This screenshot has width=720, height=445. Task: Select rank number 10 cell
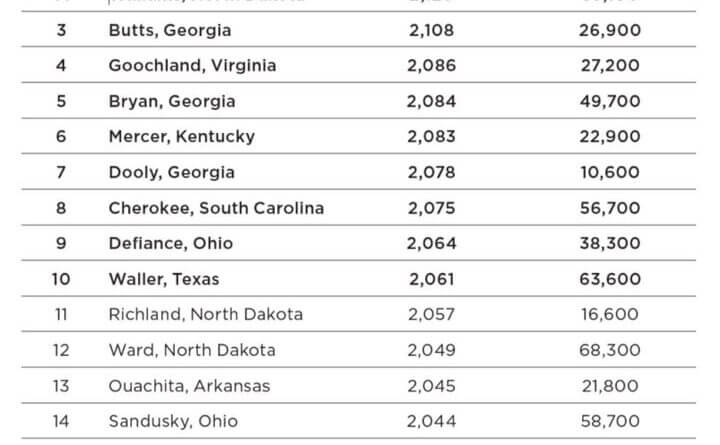61,279
